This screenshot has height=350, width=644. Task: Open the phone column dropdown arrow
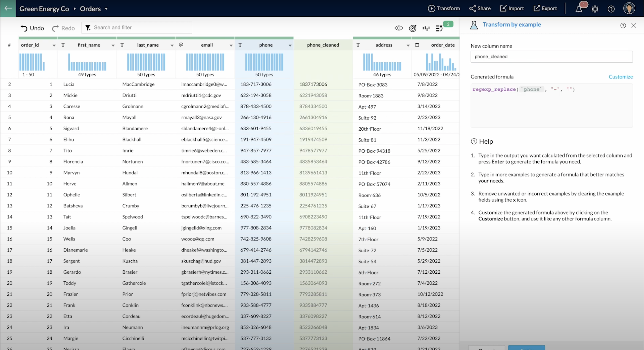(290, 45)
